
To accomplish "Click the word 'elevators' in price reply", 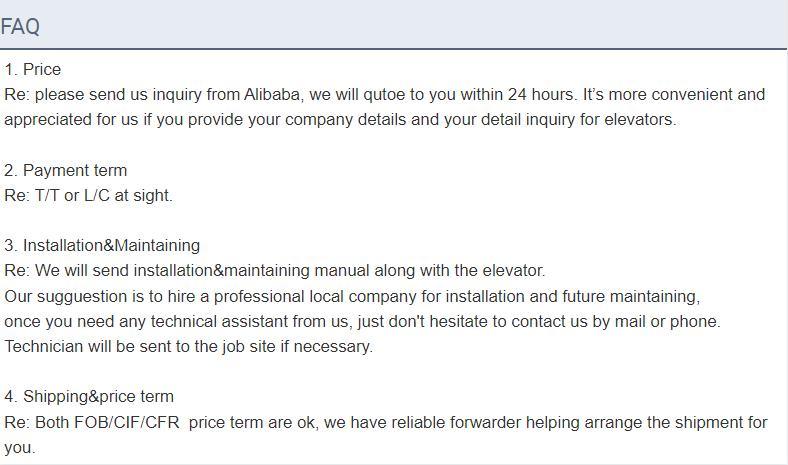I will click(x=640, y=120).
